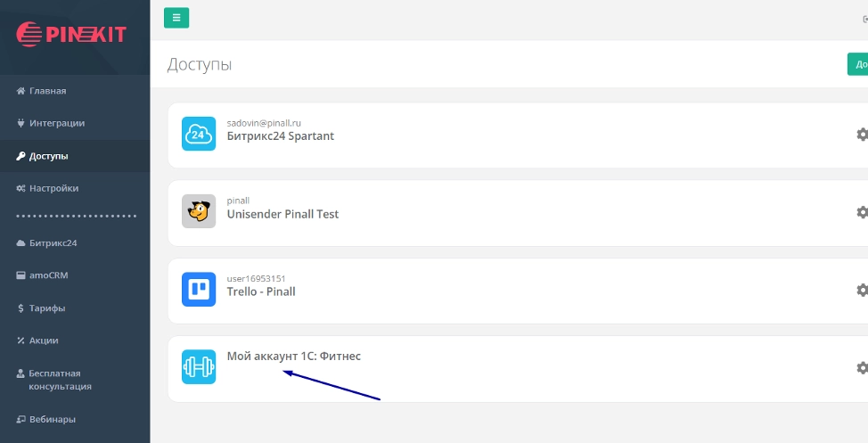The width and height of the screenshot is (868, 443).
Task: Open the Тарифы page
Action: click(x=46, y=308)
